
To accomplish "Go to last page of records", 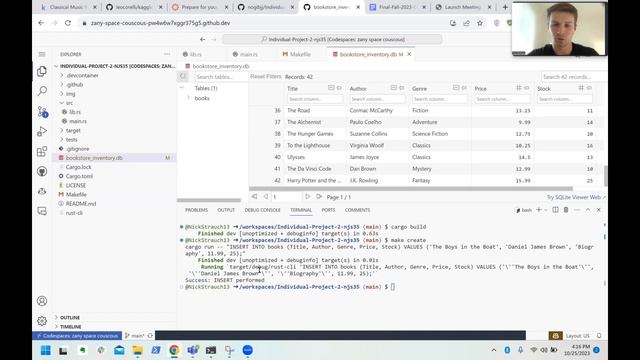I will [319, 197].
